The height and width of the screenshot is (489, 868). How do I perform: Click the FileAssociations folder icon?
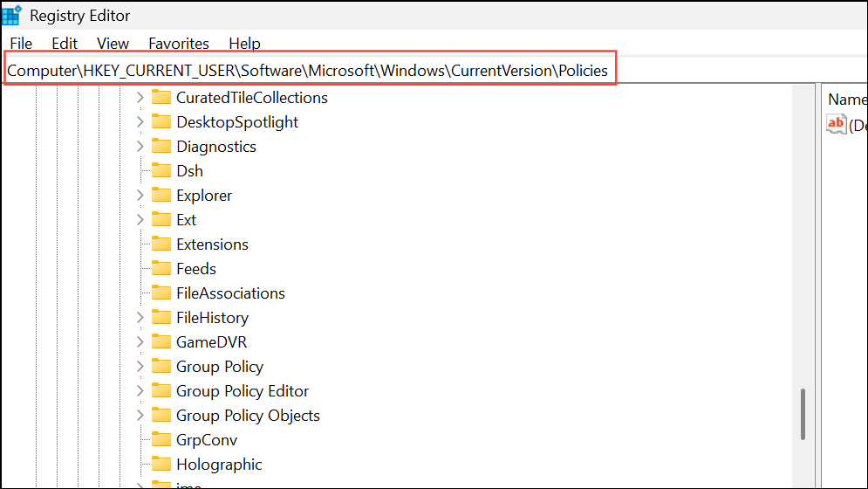pyautogui.click(x=161, y=293)
